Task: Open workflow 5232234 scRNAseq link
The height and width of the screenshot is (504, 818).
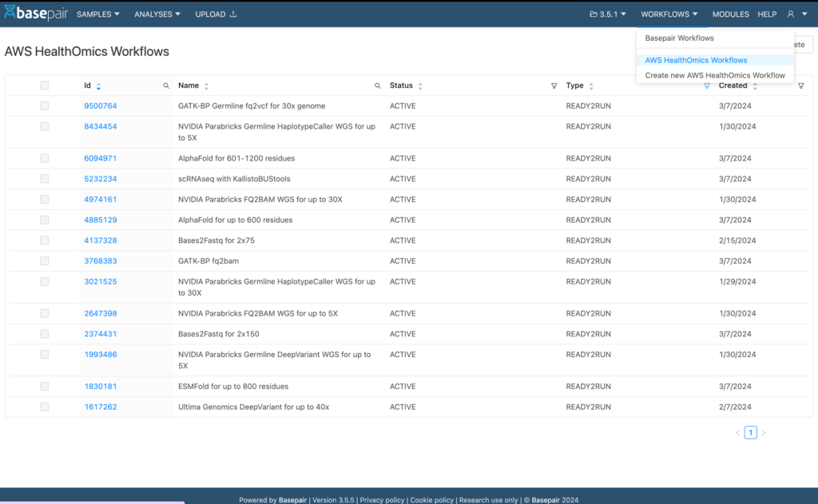Action: point(100,178)
